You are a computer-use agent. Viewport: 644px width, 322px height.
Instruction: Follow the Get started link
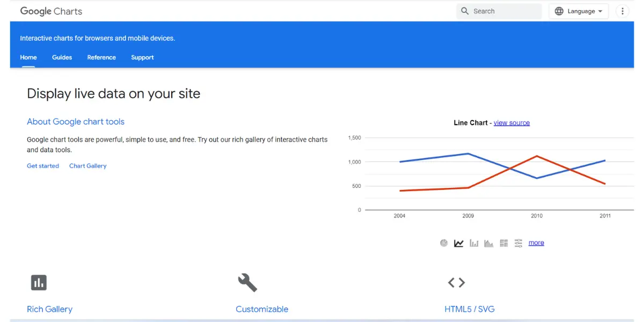[43, 166]
